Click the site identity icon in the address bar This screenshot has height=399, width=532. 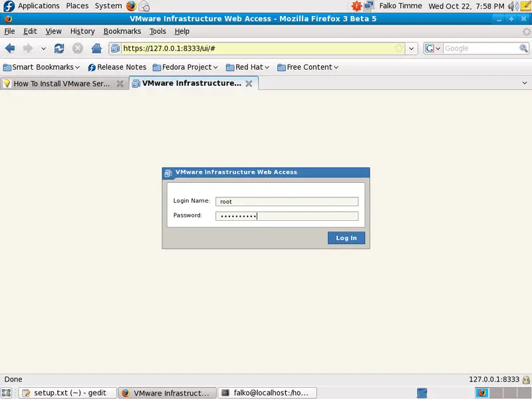(x=115, y=49)
